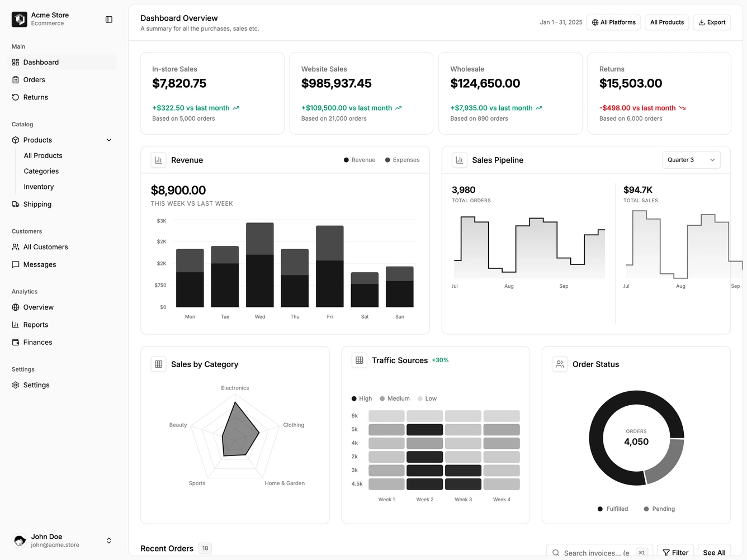Toggle the High traffic legend item

click(x=362, y=398)
